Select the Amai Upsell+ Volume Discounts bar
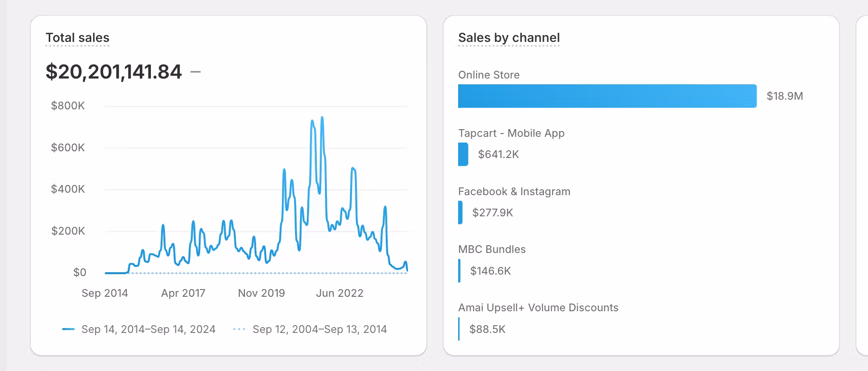Viewport: 868px width, 371px height. click(x=459, y=329)
